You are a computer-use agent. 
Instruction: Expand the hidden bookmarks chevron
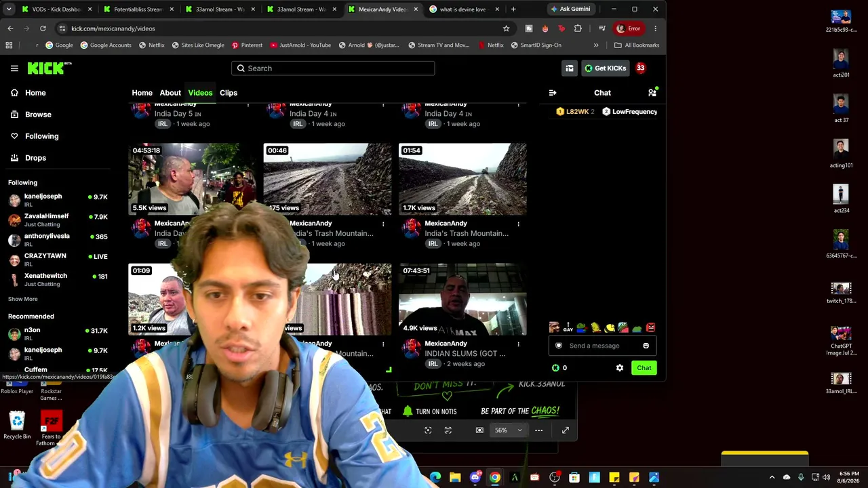(x=596, y=45)
